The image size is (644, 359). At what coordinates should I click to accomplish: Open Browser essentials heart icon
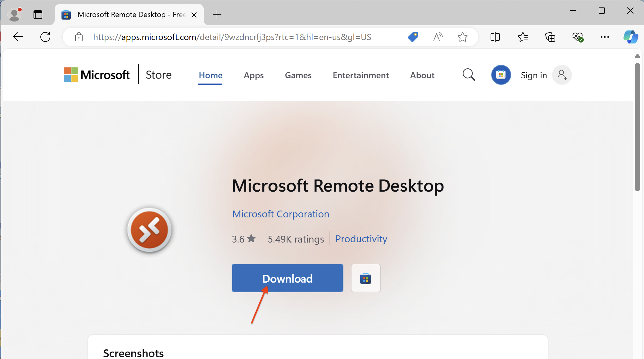click(x=578, y=37)
